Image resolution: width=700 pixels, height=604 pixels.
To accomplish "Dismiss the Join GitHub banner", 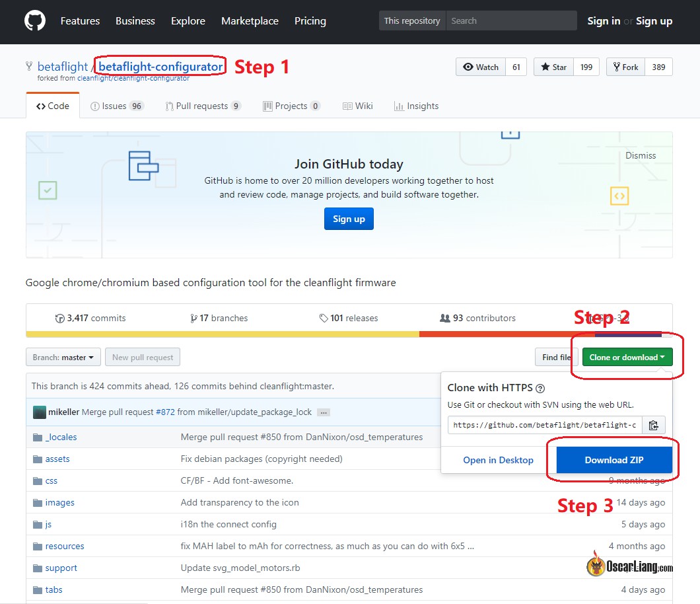I will point(641,155).
